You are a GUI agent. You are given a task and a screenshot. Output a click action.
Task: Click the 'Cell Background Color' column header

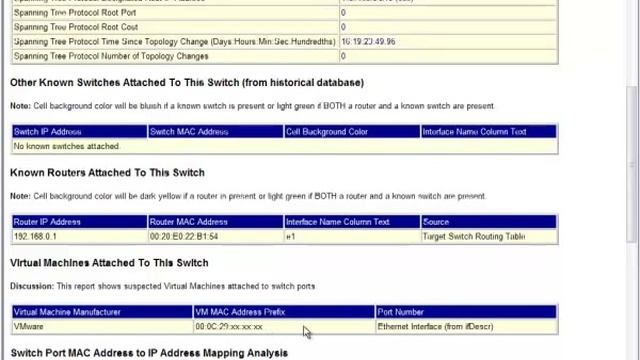point(352,132)
